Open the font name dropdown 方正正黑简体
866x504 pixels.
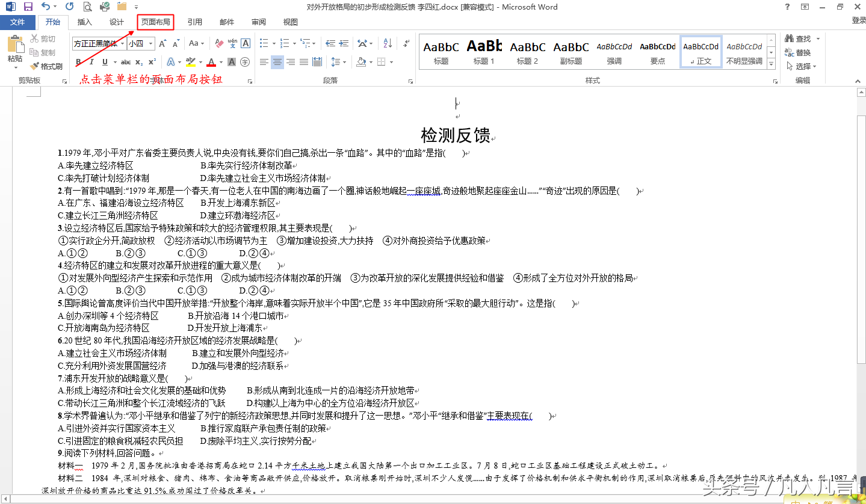pos(122,43)
